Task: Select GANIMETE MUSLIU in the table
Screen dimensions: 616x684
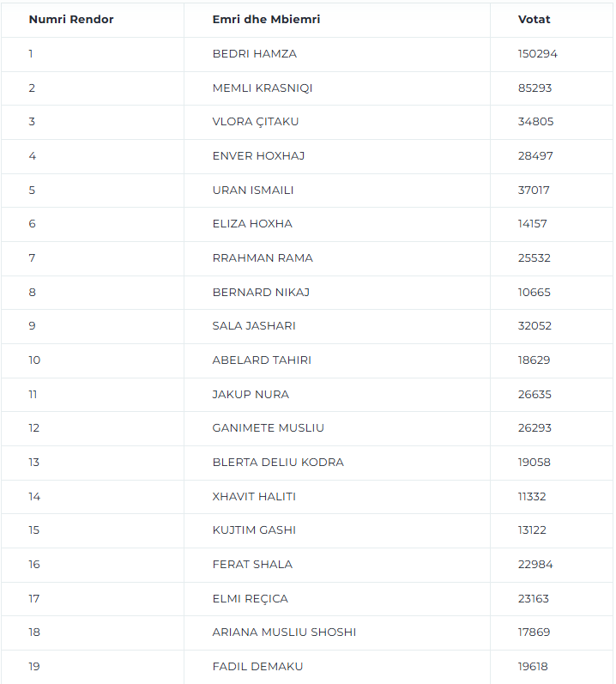Action: [269, 428]
